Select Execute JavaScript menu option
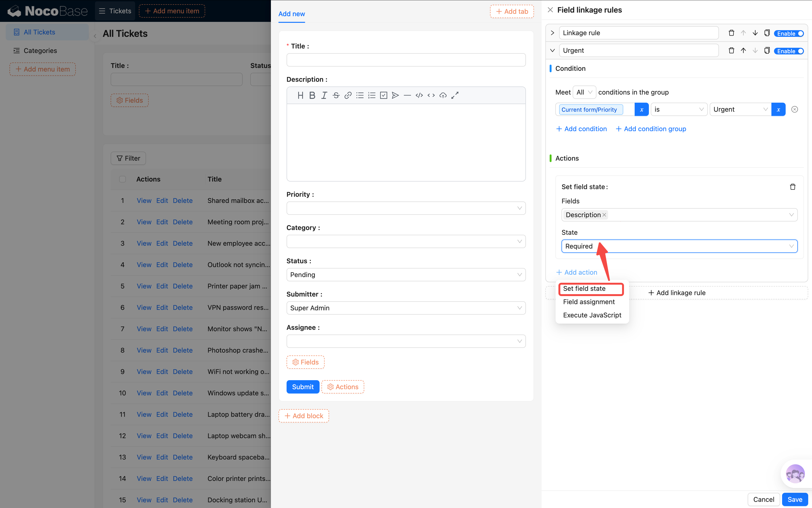 [x=592, y=315]
